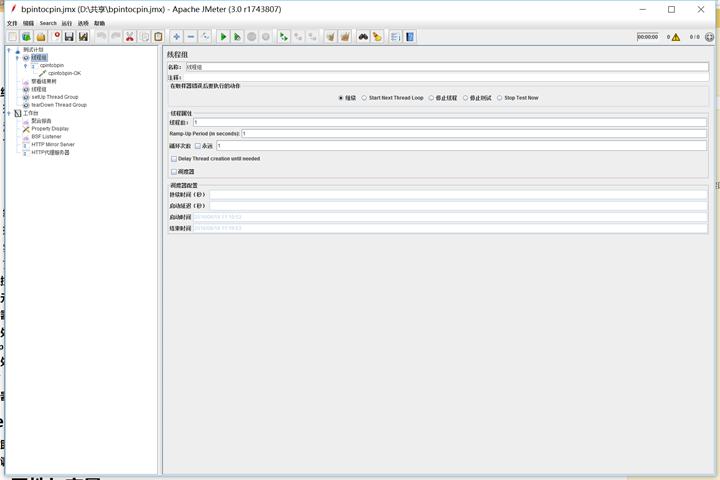Open the 帮助 menu
Viewport: 720px width, 480px height.
pyautogui.click(x=100, y=23)
